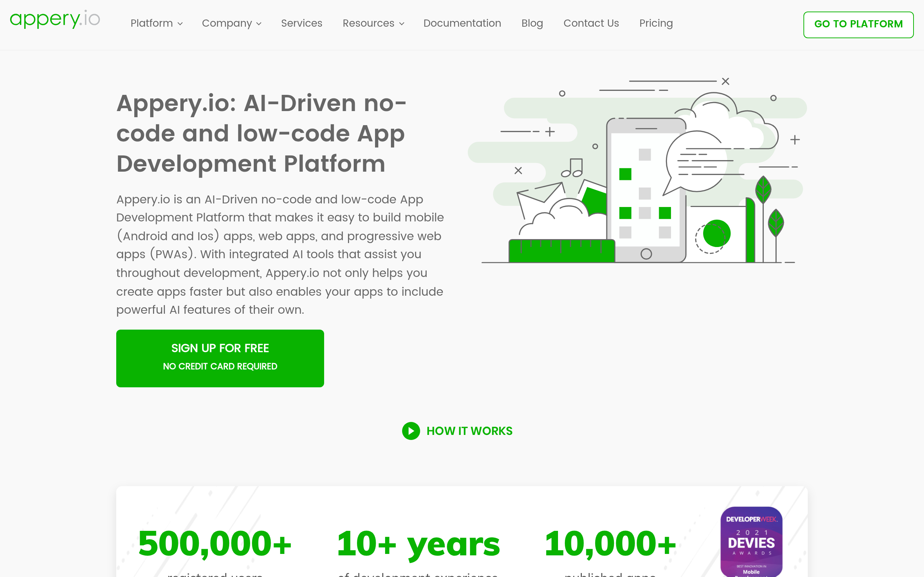This screenshot has width=924, height=577.
Task: View the Pricing page
Action: [655, 23]
